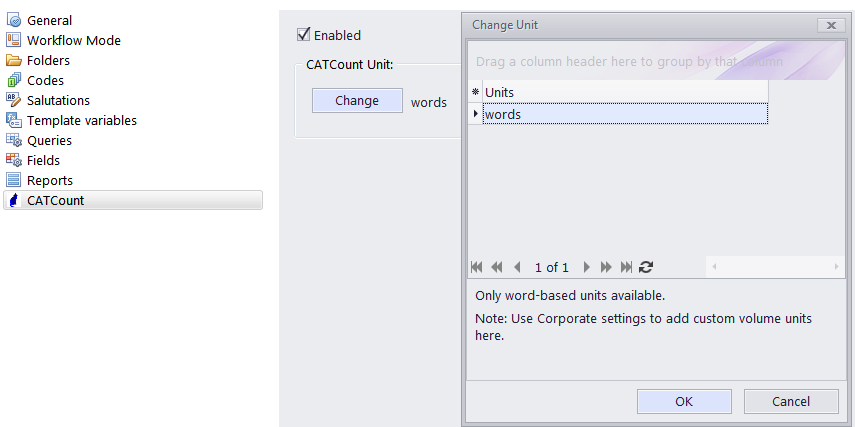Viewport: 855px width, 427px height.
Task: Open the Reports icon
Action: (x=14, y=180)
